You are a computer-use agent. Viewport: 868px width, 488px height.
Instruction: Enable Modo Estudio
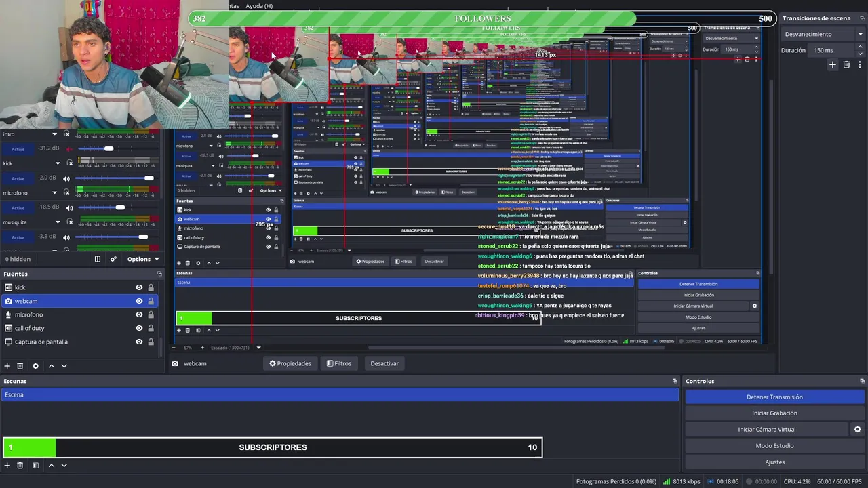pyautogui.click(x=774, y=445)
